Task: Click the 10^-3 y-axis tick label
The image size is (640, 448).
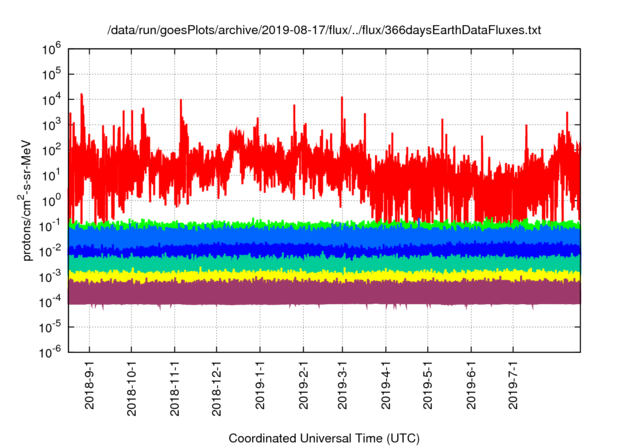Action: (51, 277)
